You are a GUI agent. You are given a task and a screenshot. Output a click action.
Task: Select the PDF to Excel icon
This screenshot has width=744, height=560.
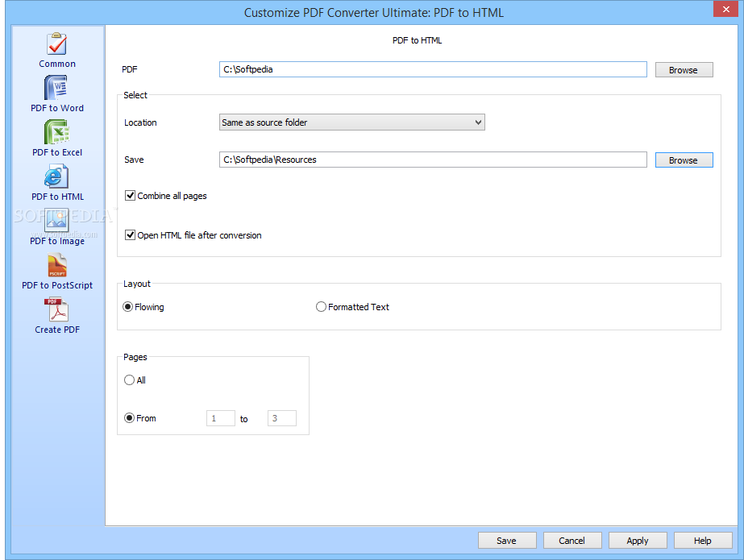click(x=57, y=132)
